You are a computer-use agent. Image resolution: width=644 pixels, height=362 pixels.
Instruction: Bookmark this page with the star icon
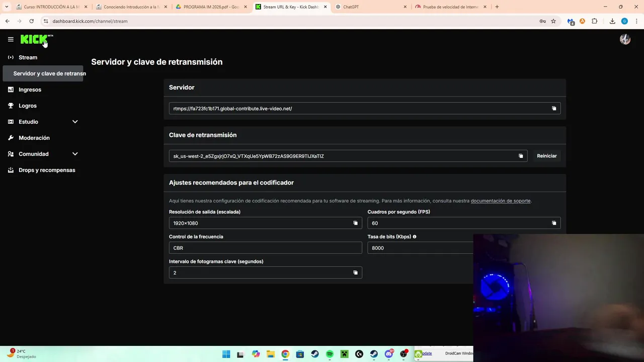(553, 21)
